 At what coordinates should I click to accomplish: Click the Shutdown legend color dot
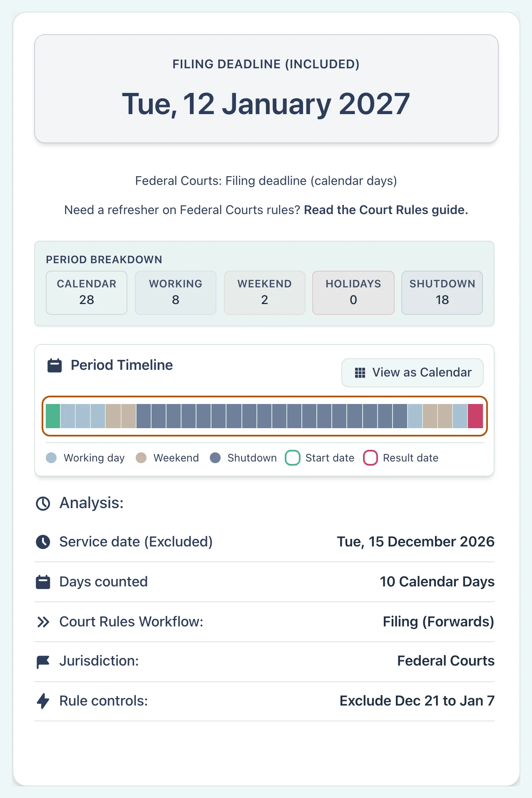(215, 458)
